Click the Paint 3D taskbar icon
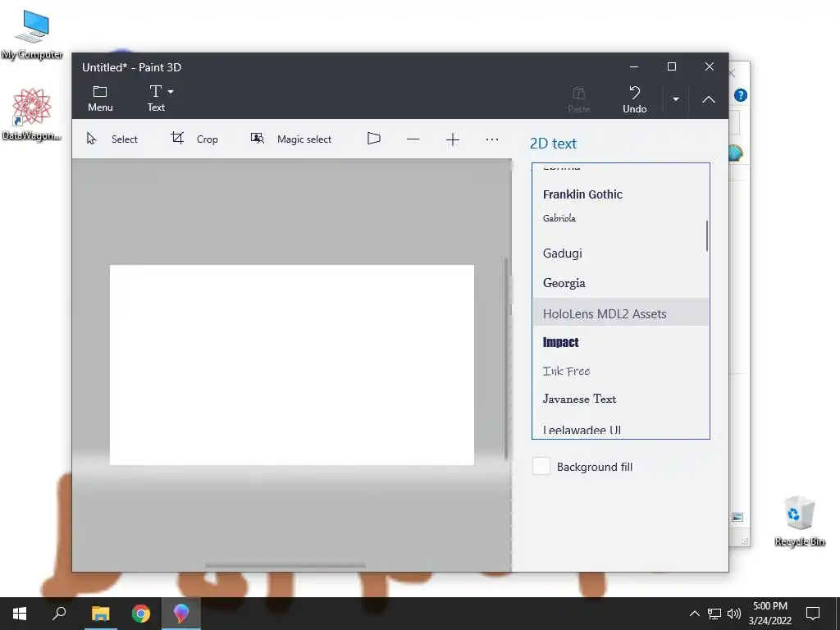Screen dimensions: 840x630 pos(181,614)
